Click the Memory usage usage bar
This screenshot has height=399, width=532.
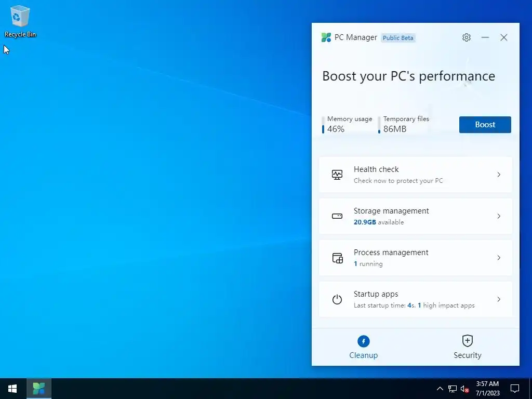323,125
